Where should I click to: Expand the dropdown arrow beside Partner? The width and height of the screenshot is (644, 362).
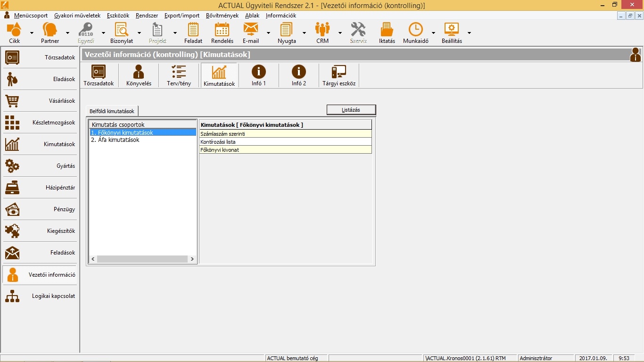pyautogui.click(x=67, y=33)
